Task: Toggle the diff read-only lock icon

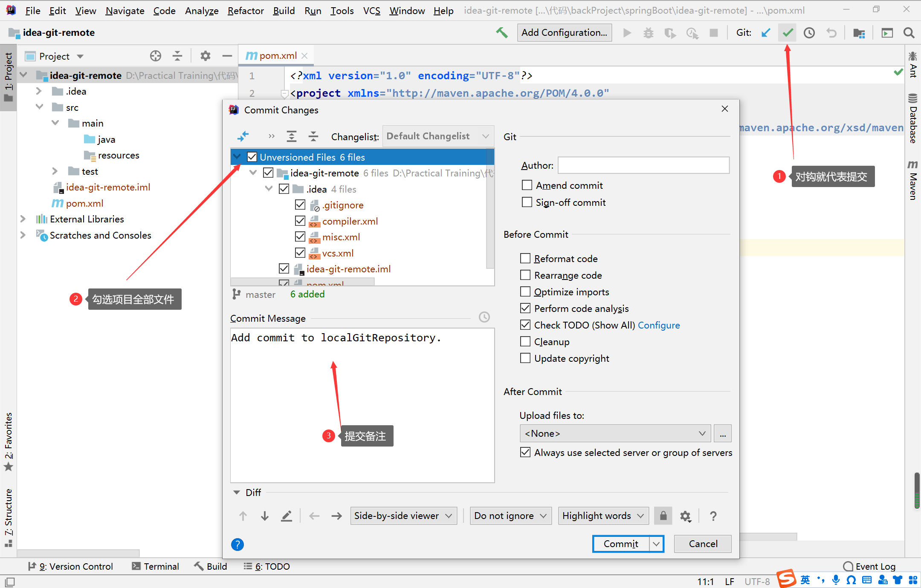Action: click(663, 516)
